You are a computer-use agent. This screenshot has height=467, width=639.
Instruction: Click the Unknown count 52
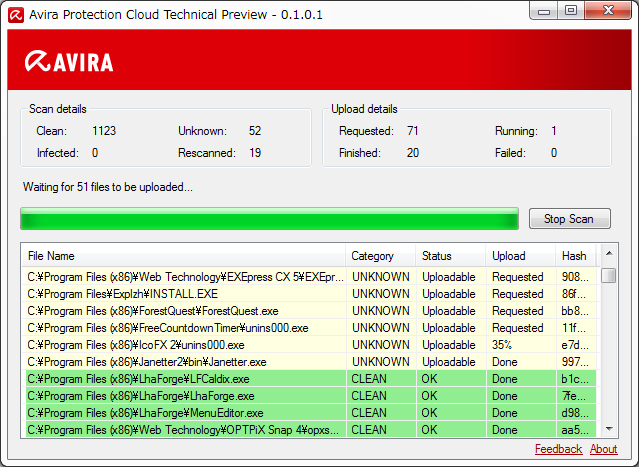(x=255, y=131)
